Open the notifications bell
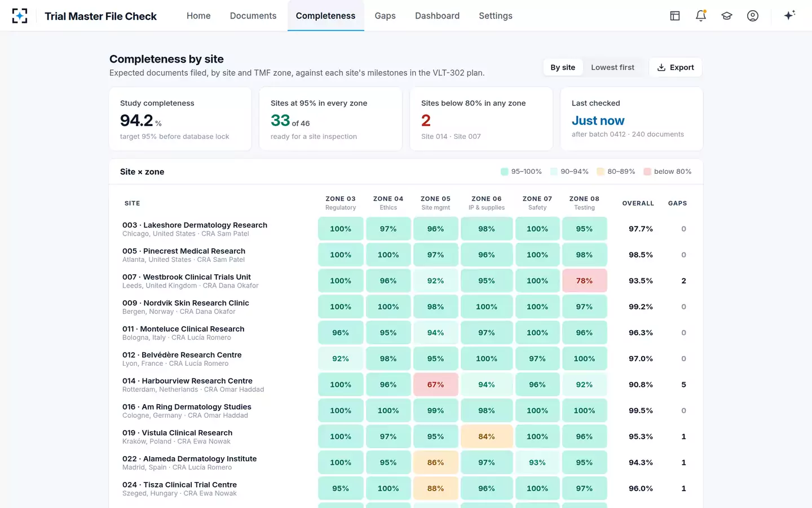The image size is (812, 508). click(701, 16)
